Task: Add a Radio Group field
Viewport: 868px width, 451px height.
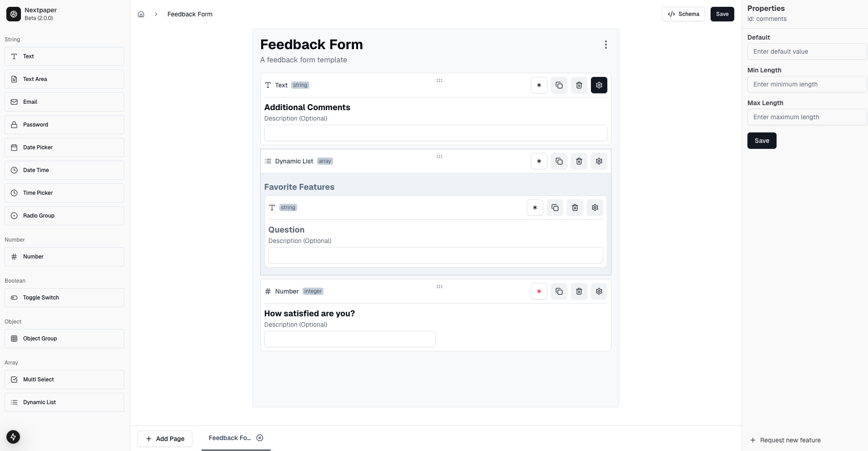Action: [x=64, y=215]
